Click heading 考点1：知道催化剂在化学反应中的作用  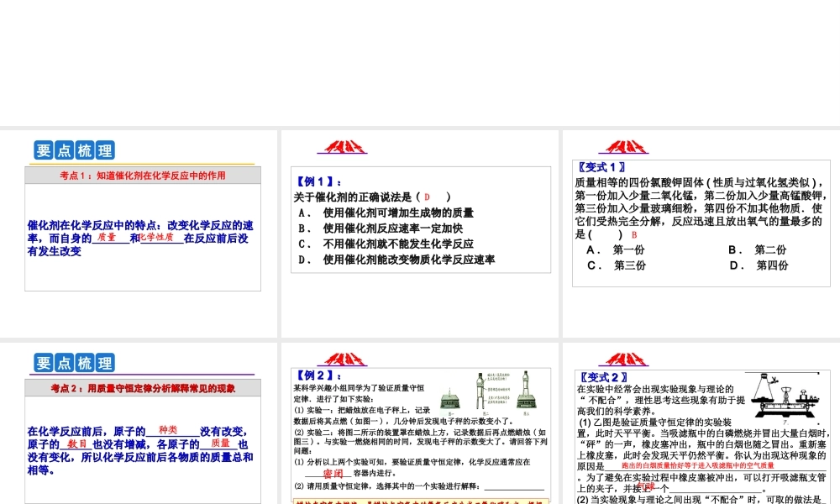coord(143,176)
